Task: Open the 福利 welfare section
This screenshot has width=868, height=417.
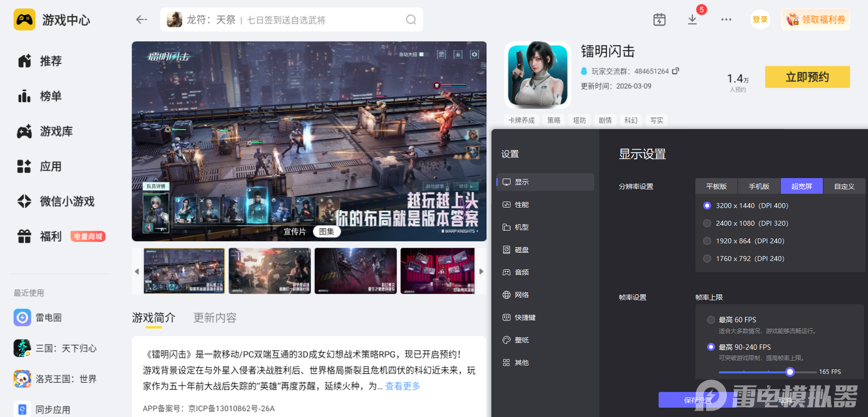Action: [40, 236]
